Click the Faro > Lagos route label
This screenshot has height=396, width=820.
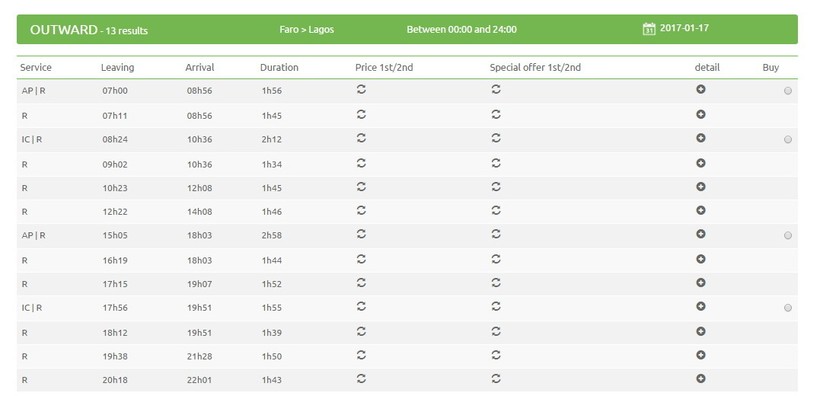click(x=306, y=29)
